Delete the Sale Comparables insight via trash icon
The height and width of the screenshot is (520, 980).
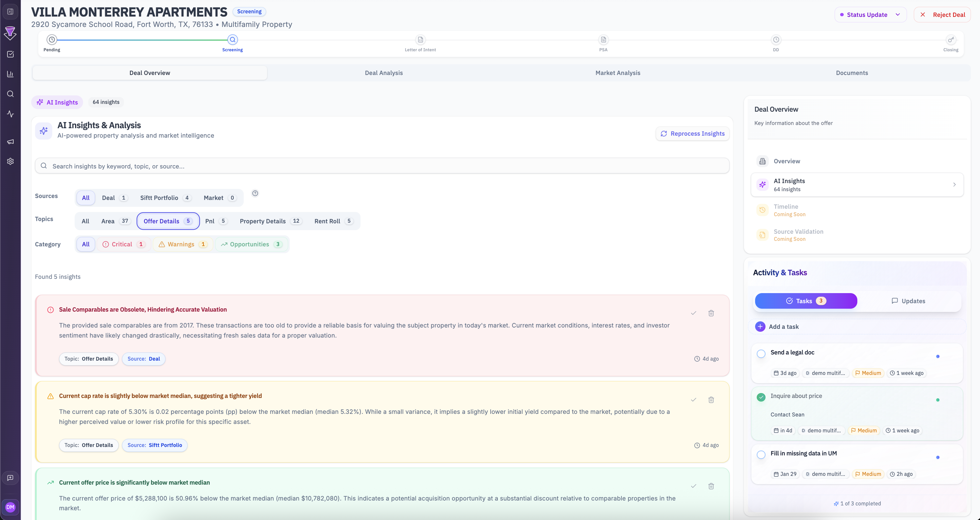(711, 313)
